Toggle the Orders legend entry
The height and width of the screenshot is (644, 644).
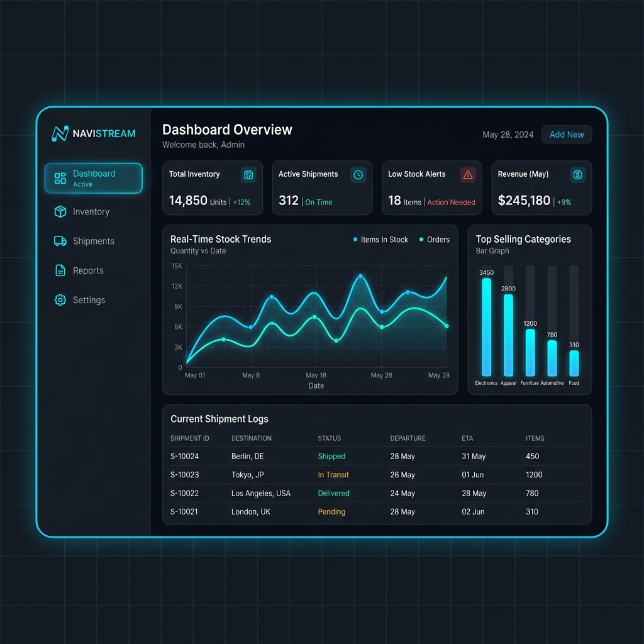pyautogui.click(x=434, y=240)
